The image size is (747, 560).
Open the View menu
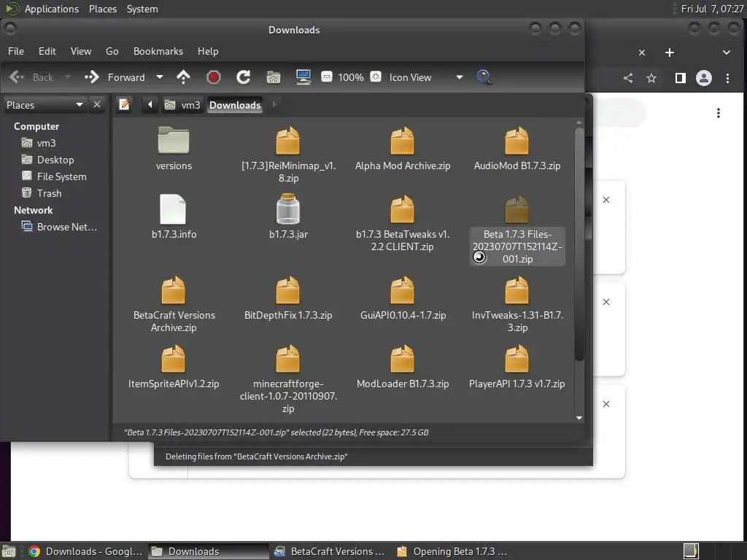[x=81, y=51]
